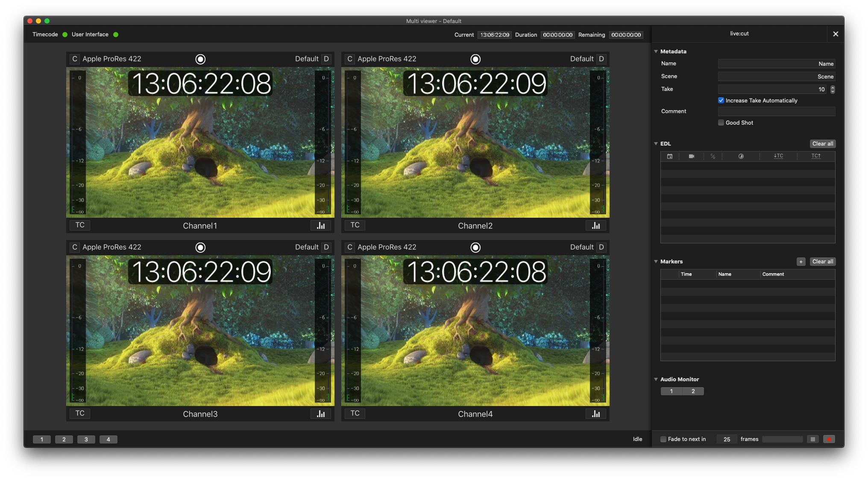This screenshot has height=479, width=868.
Task: Collapse the EDL section
Action: pyautogui.click(x=656, y=144)
